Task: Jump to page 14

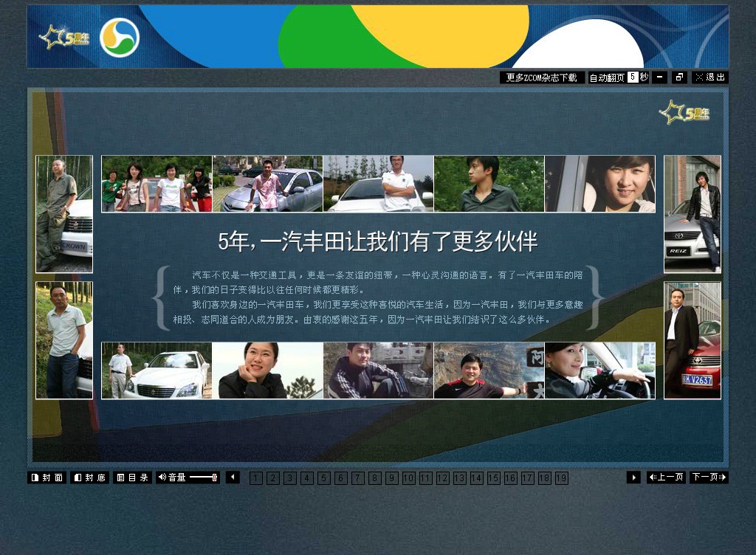Action: (x=476, y=478)
